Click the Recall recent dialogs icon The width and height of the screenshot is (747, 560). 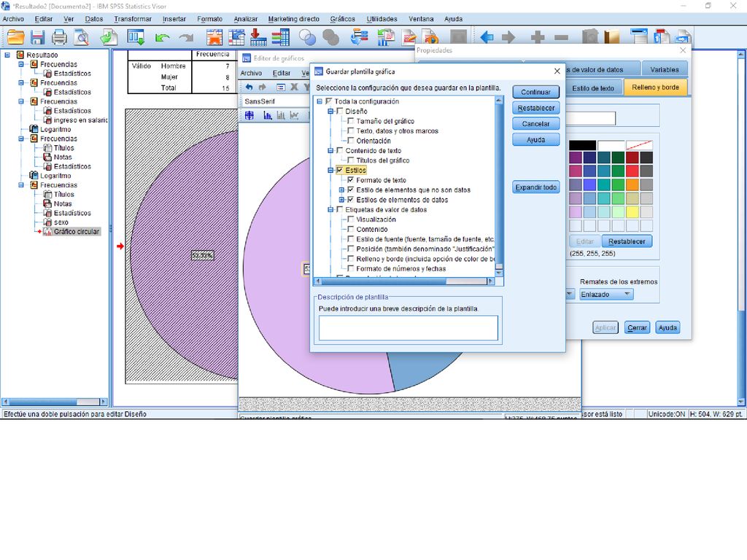136,37
